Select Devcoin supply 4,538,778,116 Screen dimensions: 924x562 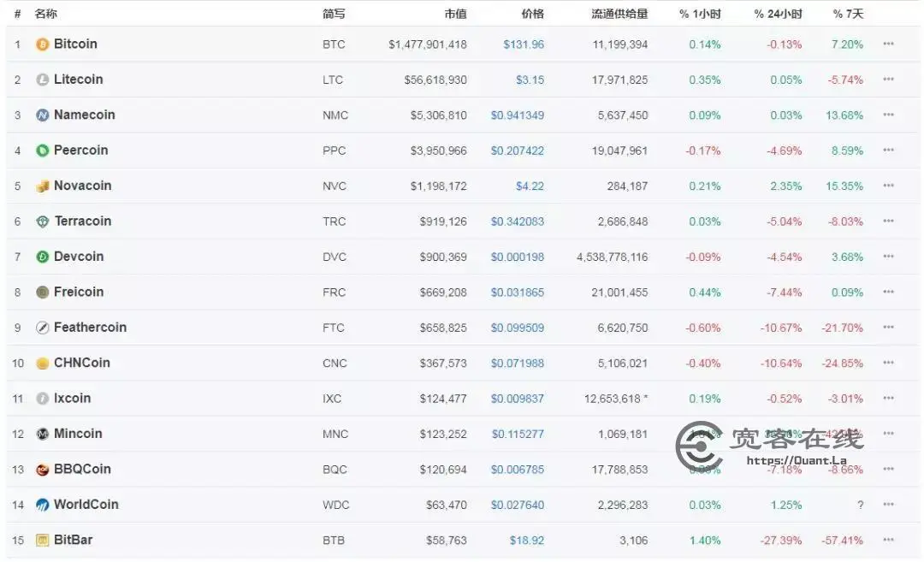[613, 257]
